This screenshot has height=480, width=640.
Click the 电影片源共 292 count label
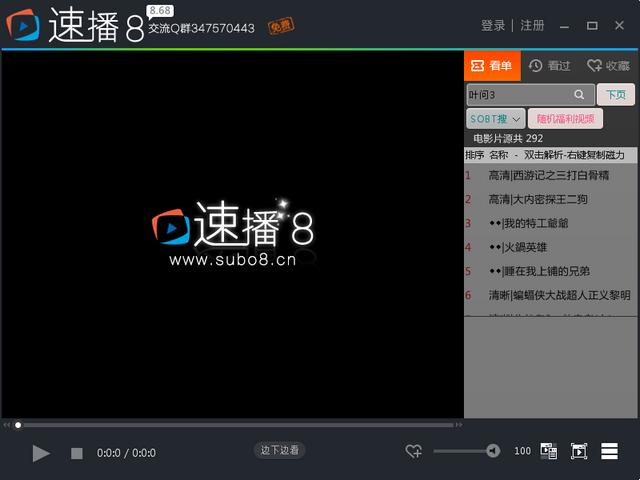(508, 139)
